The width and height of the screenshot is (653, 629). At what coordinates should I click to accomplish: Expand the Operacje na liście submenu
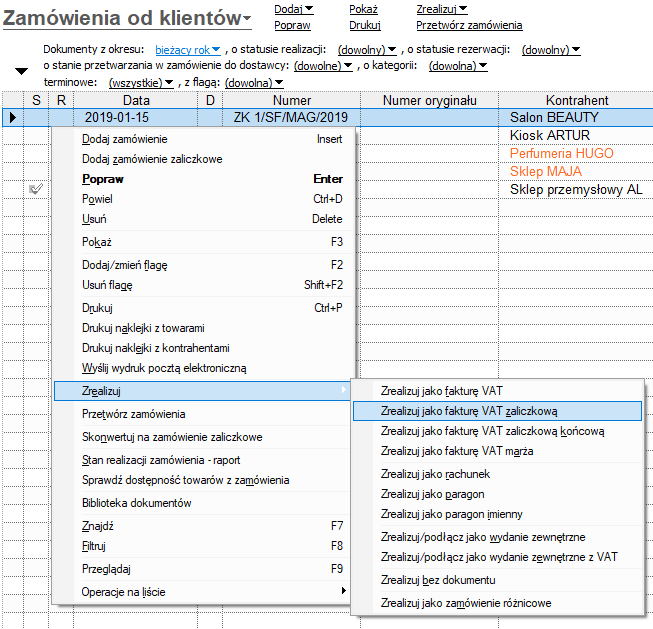202,592
